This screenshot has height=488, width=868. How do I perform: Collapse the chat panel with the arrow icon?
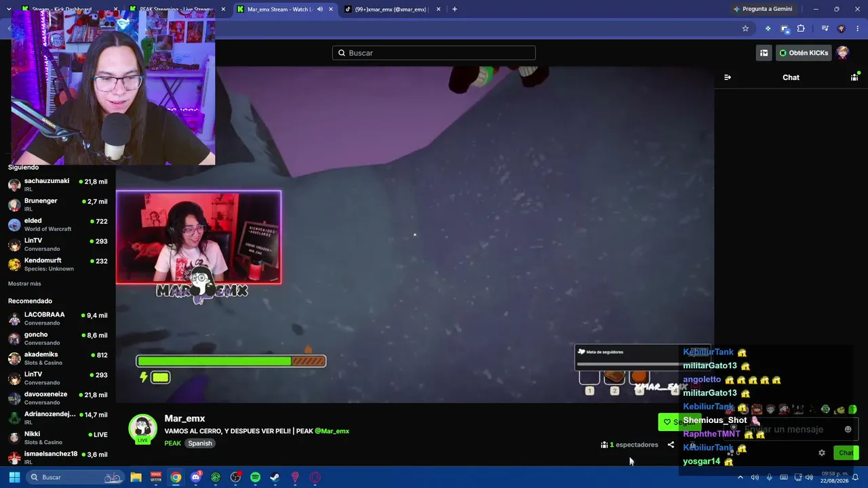pyautogui.click(x=728, y=77)
